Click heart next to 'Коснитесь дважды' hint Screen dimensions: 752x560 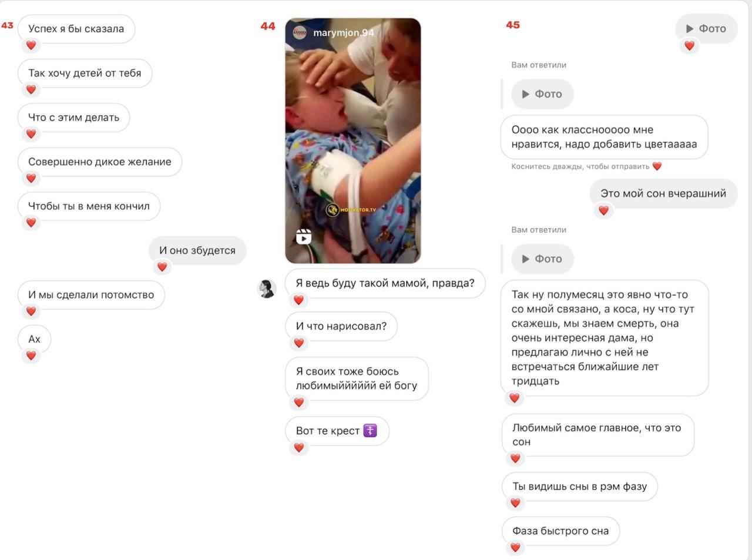657,166
